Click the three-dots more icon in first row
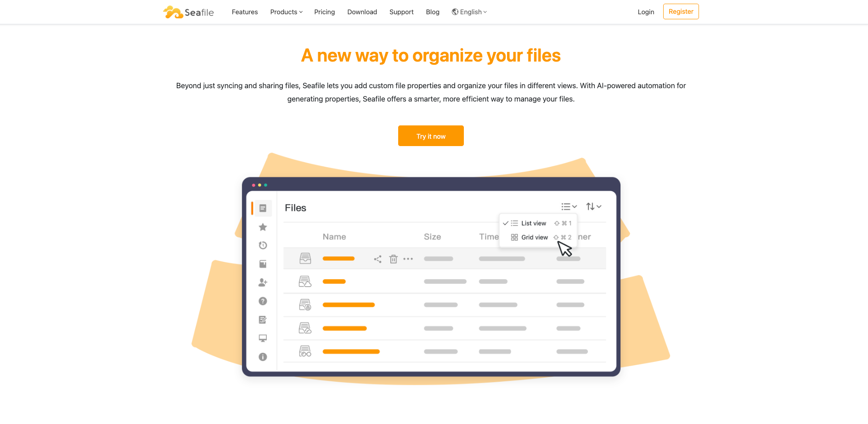 [x=408, y=259]
